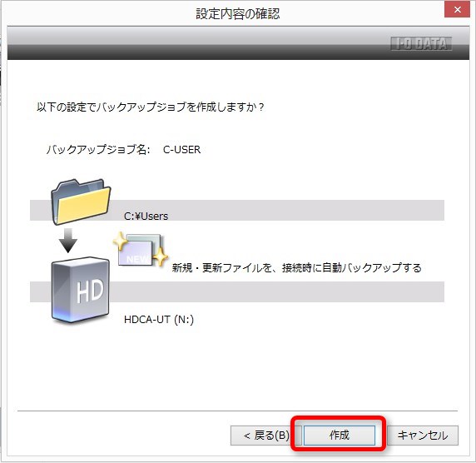Select the HDCA-UT (N:) destination label

[x=159, y=319]
